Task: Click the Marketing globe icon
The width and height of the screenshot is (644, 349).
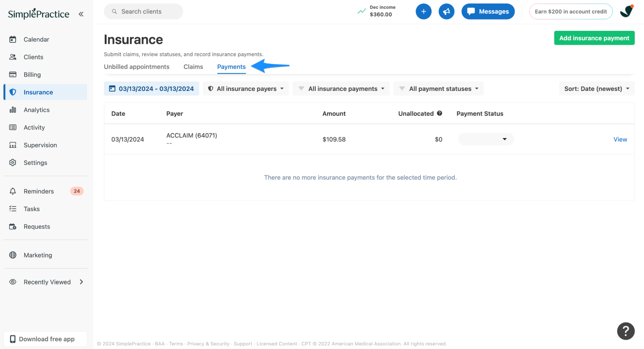Action: 13,255
